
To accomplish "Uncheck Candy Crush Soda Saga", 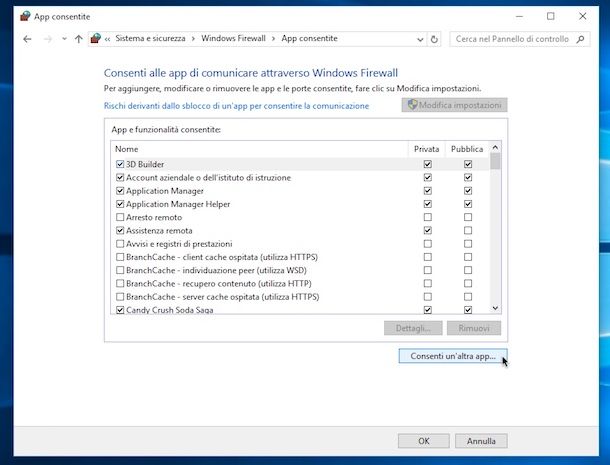I will [x=120, y=310].
